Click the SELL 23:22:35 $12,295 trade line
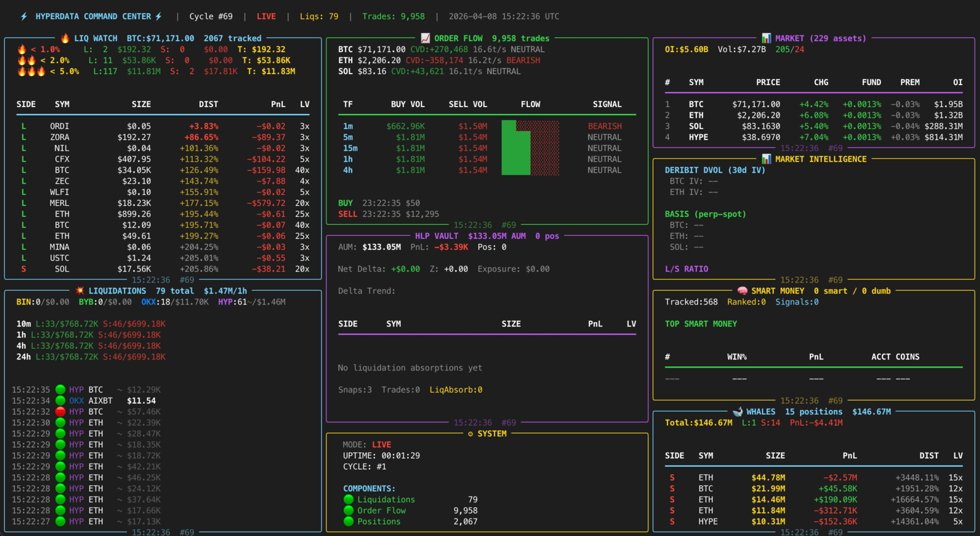Image resolution: width=980 pixels, height=536 pixels. (x=388, y=214)
